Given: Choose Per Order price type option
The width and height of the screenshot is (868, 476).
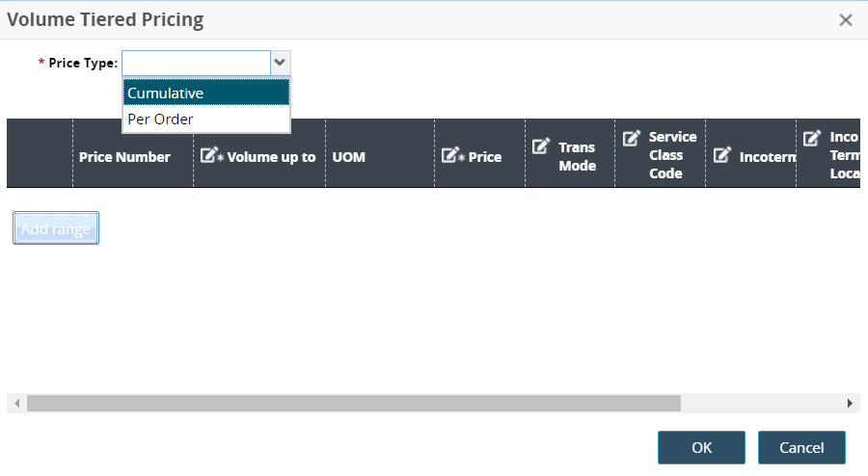Looking at the screenshot, I should 205,119.
